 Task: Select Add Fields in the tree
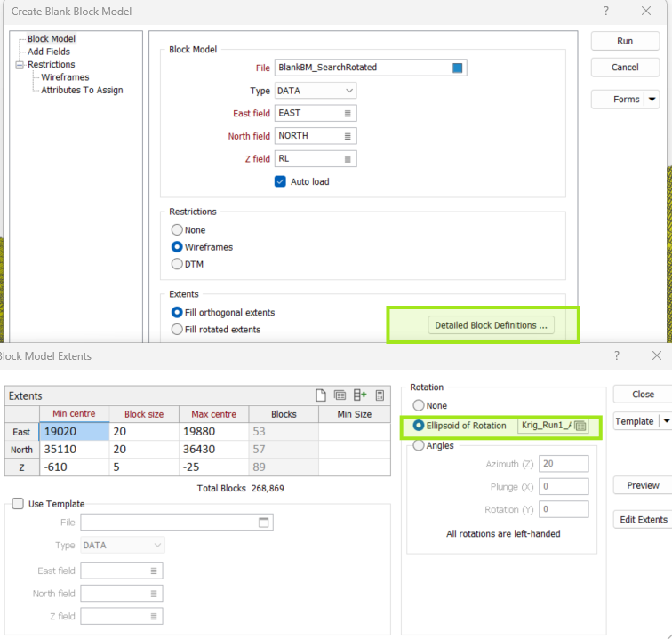point(48,52)
